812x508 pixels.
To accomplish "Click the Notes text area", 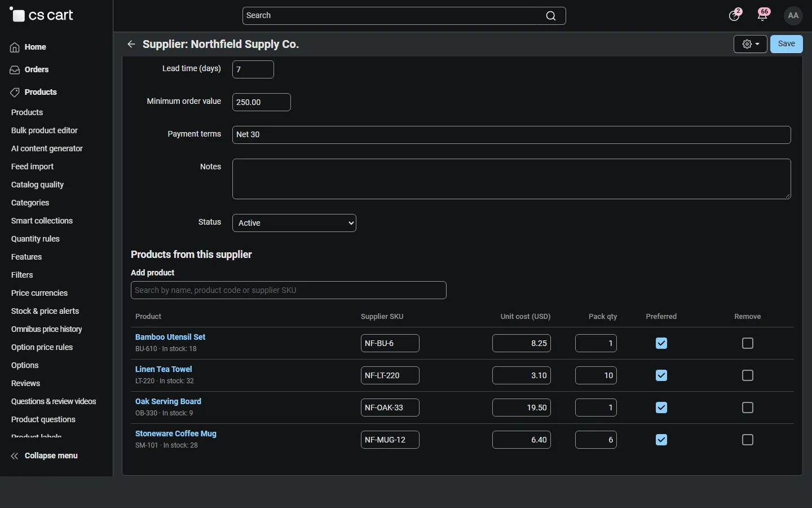I will (x=511, y=179).
